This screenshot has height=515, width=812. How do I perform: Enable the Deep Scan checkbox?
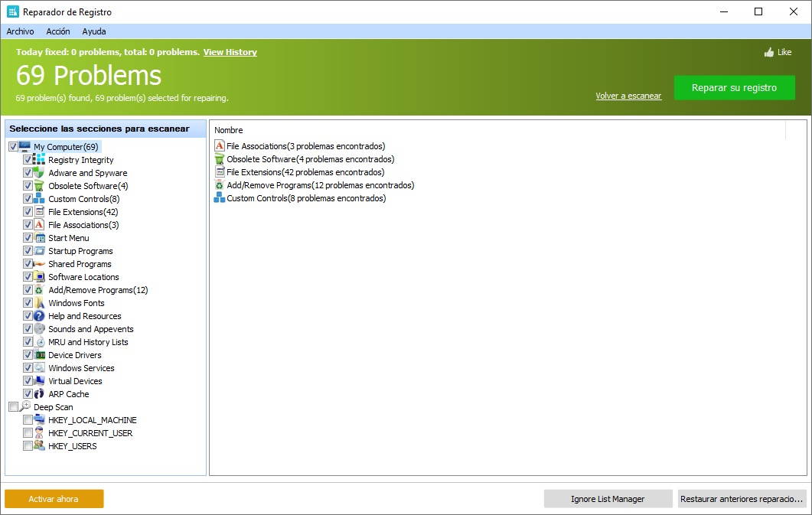point(13,407)
